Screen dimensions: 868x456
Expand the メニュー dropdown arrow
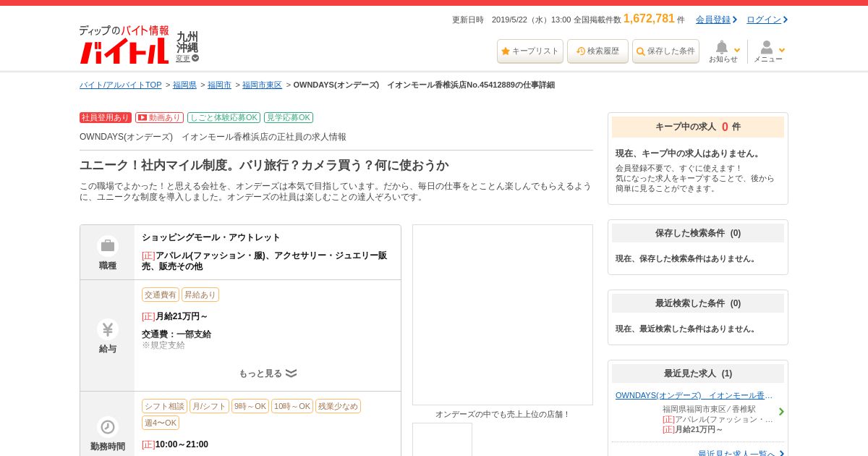[782, 50]
